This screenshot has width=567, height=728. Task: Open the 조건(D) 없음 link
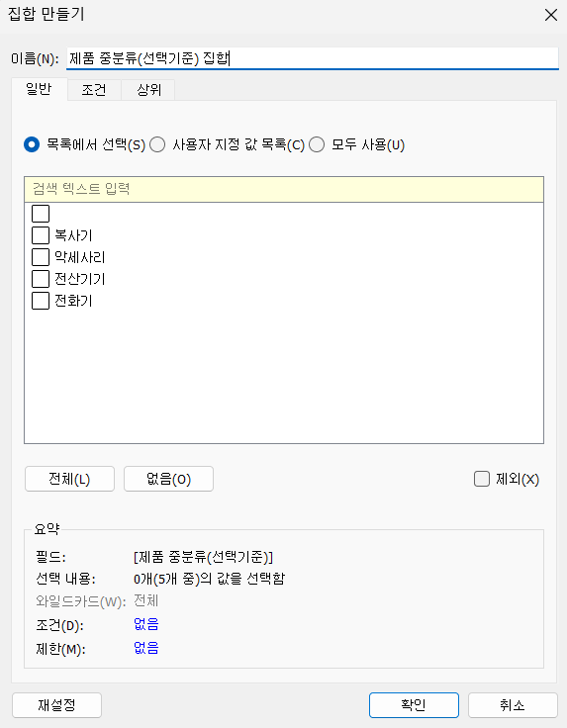click(146, 624)
